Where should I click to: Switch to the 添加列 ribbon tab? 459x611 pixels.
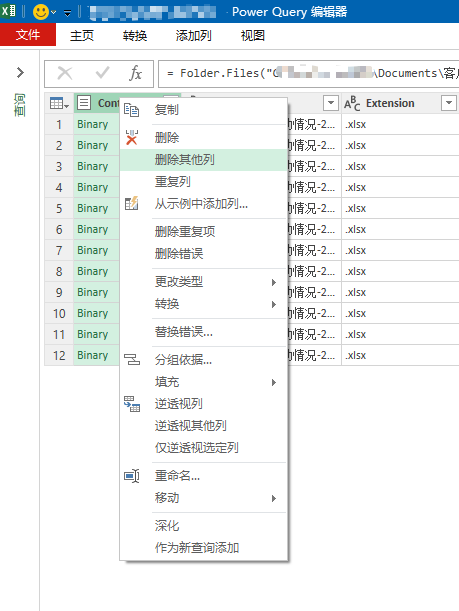pyautogui.click(x=193, y=35)
